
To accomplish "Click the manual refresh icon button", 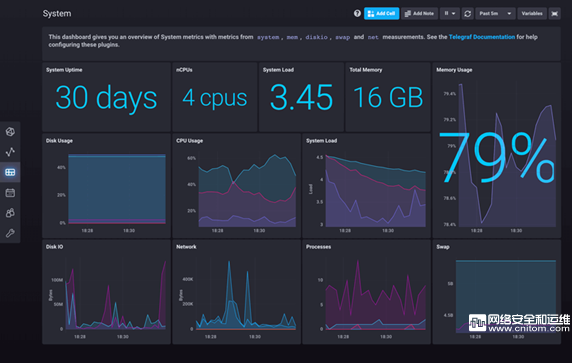I will [x=467, y=13].
